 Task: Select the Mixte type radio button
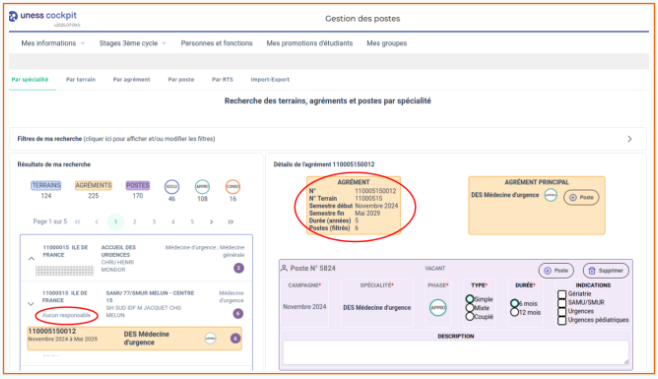470,308
